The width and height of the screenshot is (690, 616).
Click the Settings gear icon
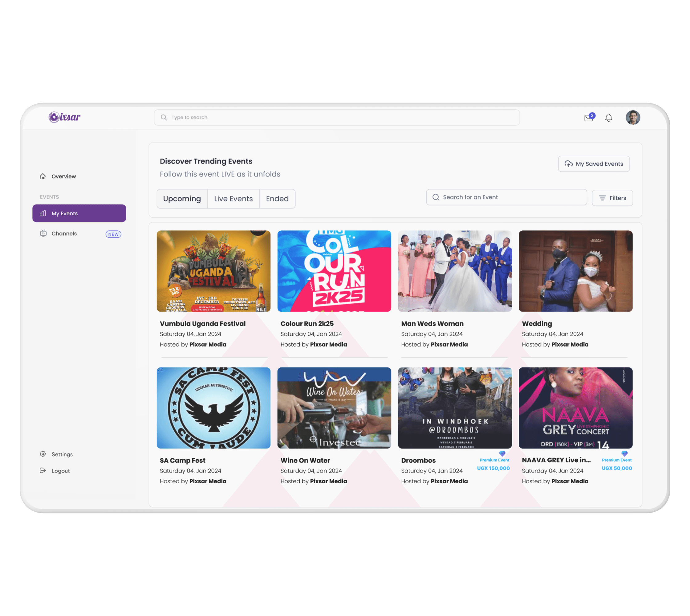[x=43, y=454]
